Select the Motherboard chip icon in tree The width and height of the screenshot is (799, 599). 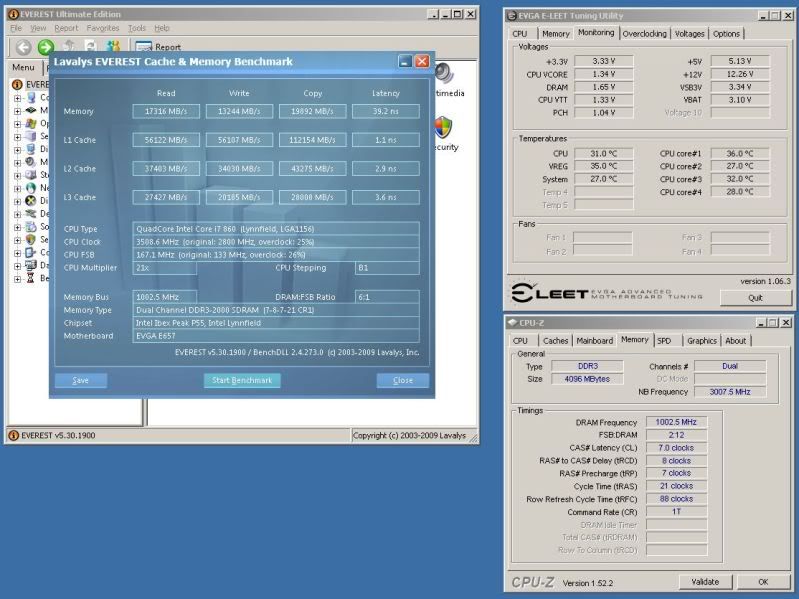(31, 110)
